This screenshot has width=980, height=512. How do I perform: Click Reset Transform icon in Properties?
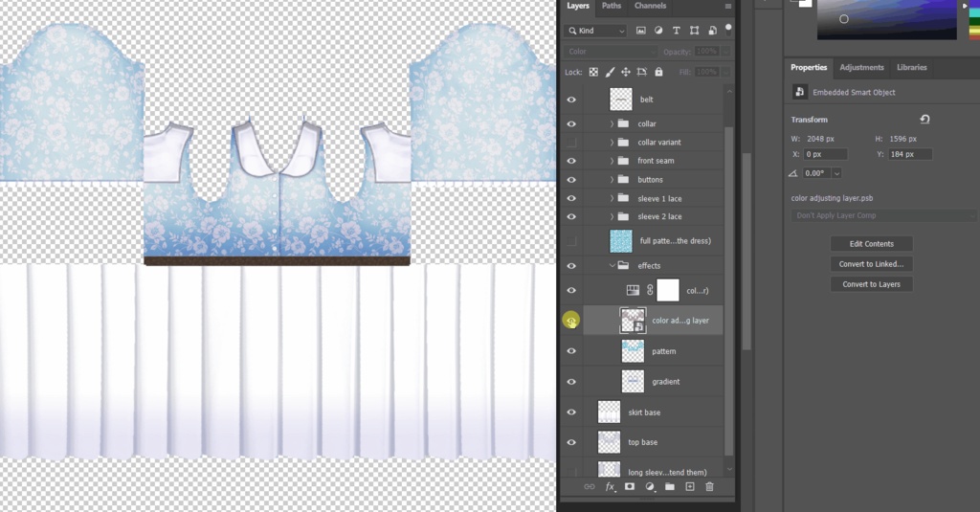pos(925,119)
